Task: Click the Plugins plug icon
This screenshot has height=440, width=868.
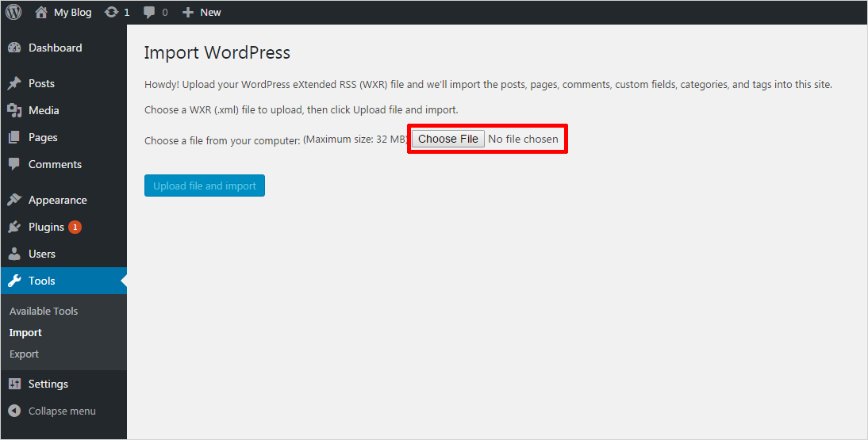Action: (14, 227)
